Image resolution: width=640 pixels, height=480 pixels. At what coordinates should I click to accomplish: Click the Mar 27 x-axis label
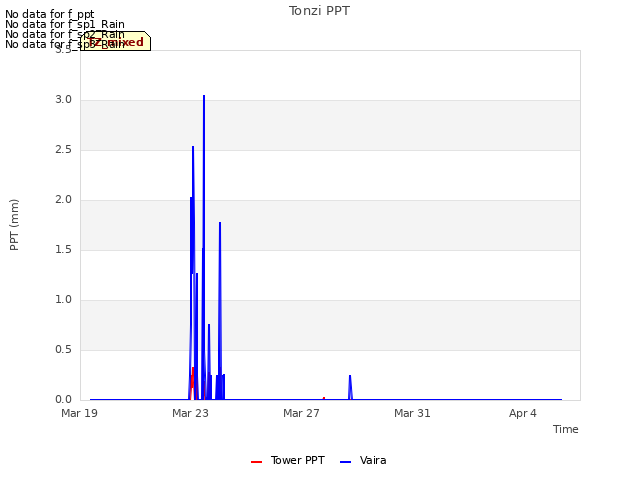click(x=301, y=413)
